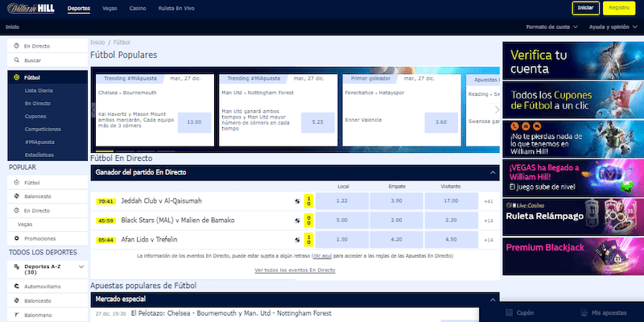This screenshot has height=322, width=644.
Task: Open the Ruleta Relámpago banner
Action: tap(573, 217)
